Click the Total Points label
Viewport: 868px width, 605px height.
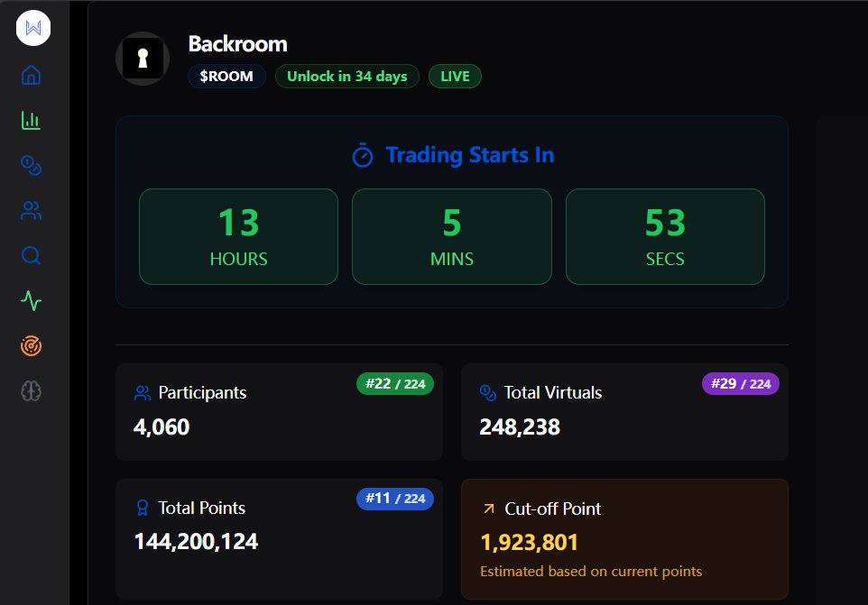click(202, 508)
